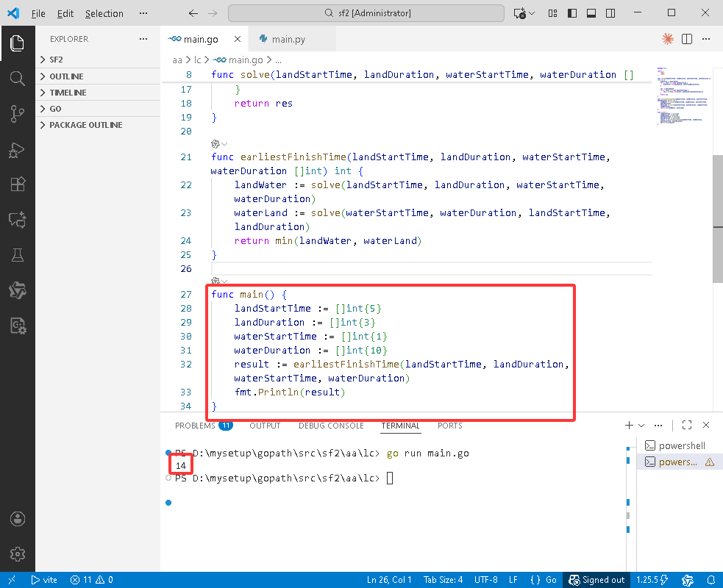Split the editor to the right
This screenshot has height=588, width=723.
[686, 39]
